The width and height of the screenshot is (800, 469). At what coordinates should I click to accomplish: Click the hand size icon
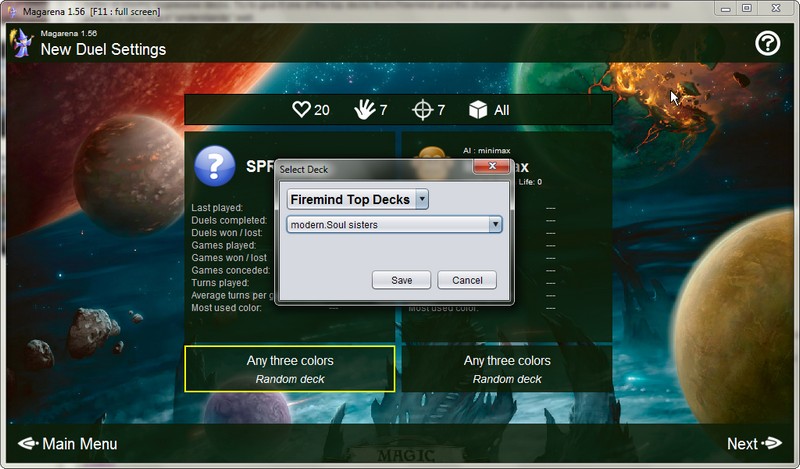[x=365, y=109]
